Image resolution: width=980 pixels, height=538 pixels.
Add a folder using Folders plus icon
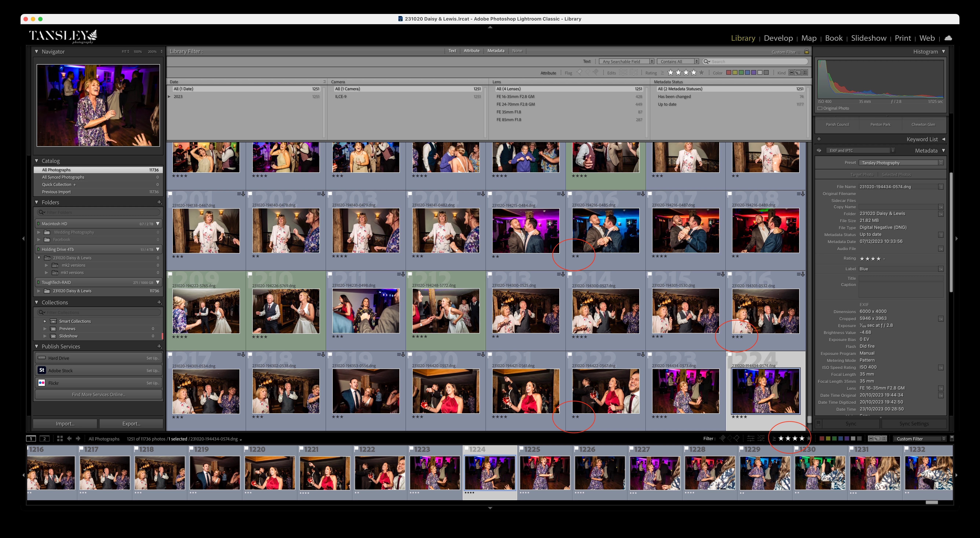159,202
